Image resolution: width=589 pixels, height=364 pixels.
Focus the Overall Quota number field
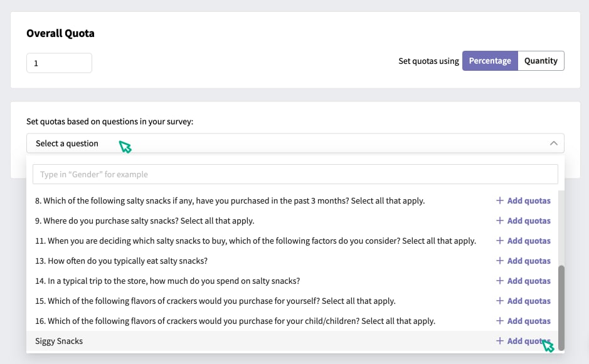click(59, 63)
